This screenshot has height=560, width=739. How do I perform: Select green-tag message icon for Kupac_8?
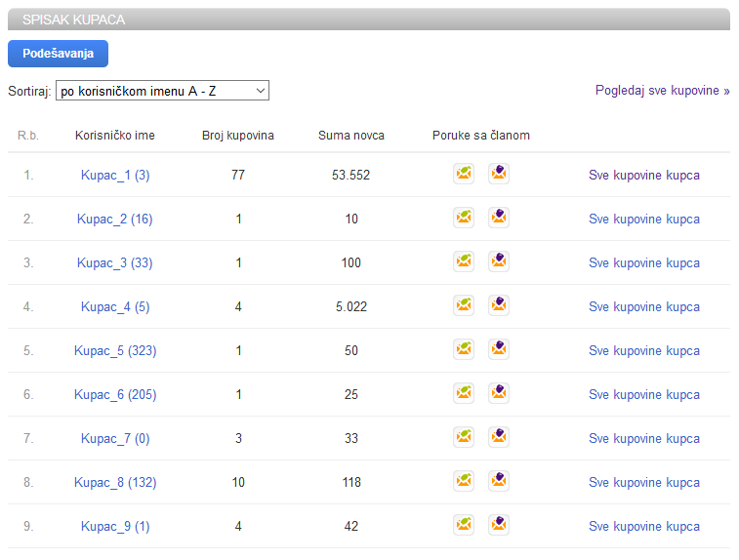[464, 481]
